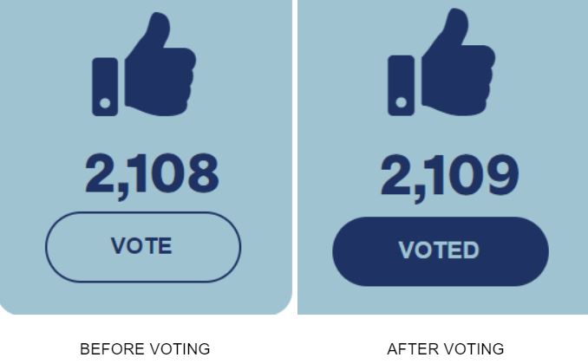Click the 2,109 vote count
This screenshot has width=588, height=364.
[449, 177]
